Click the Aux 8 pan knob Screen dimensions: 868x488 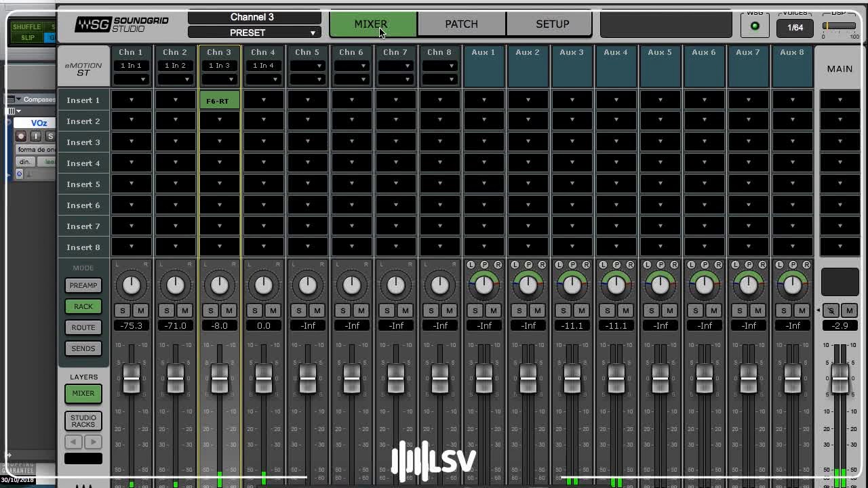pos(792,285)
